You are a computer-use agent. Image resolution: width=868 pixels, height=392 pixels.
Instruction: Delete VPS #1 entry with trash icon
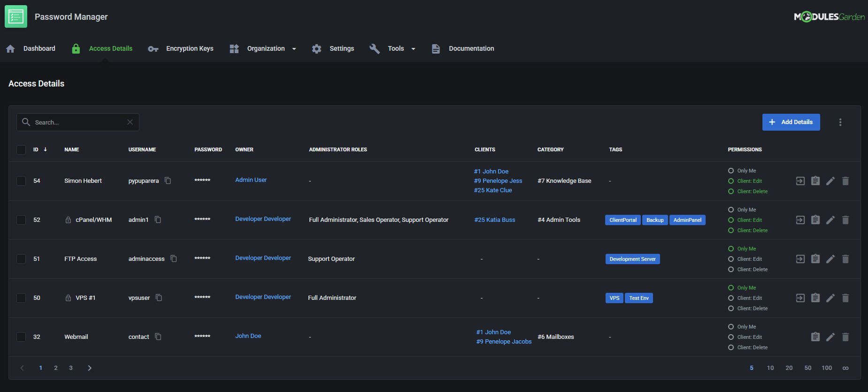tap(845, 298)
